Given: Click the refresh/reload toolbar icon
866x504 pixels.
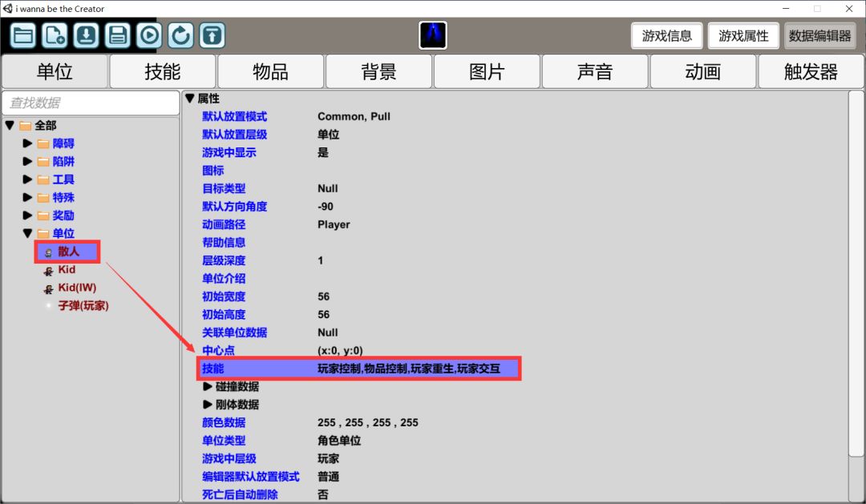Looking at the screenshot, I should [x=180, y=35].
